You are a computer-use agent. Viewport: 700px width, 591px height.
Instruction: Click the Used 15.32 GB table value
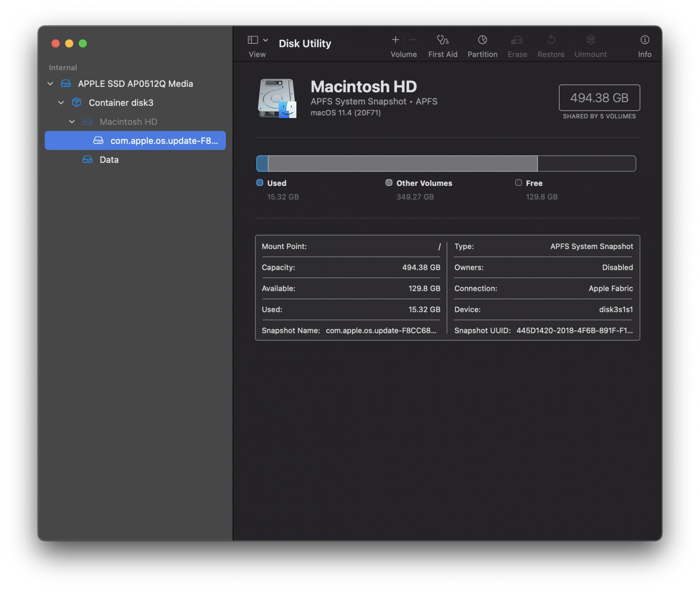click(424, 310)
